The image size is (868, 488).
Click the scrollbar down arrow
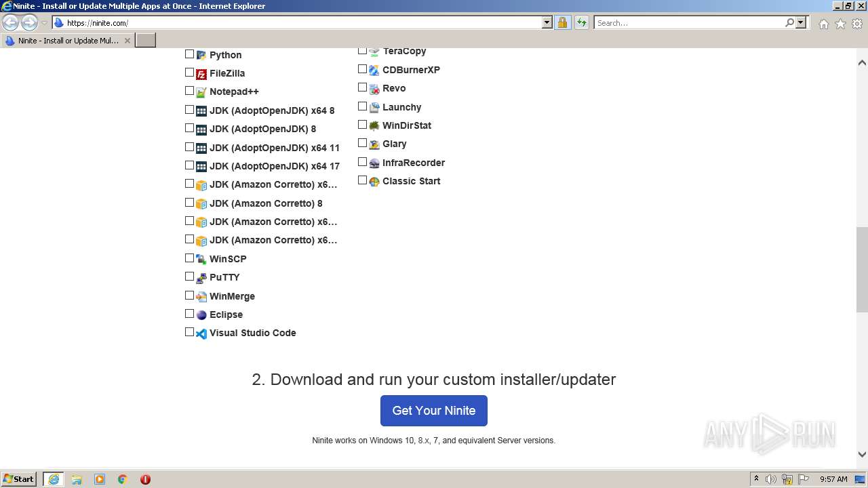click(x=862, y=455)
